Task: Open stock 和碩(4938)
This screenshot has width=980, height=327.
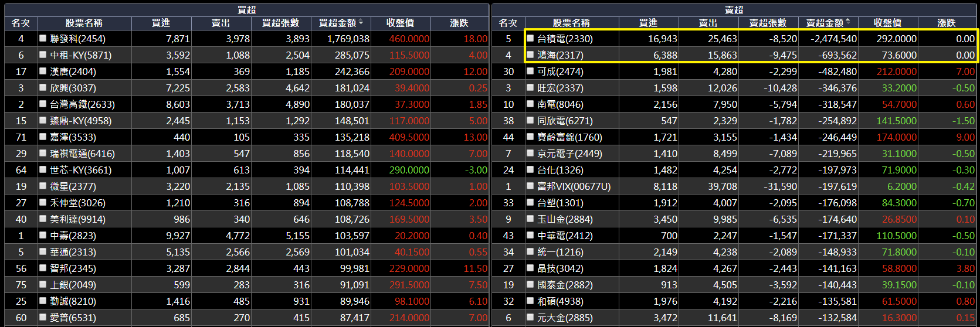Action: pyautogui.click(x=560, y=301)
